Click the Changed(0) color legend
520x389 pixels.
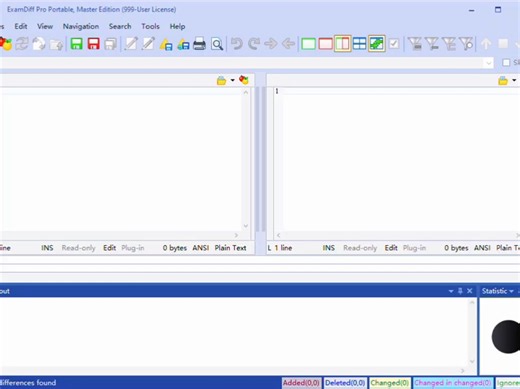point(390,383)
